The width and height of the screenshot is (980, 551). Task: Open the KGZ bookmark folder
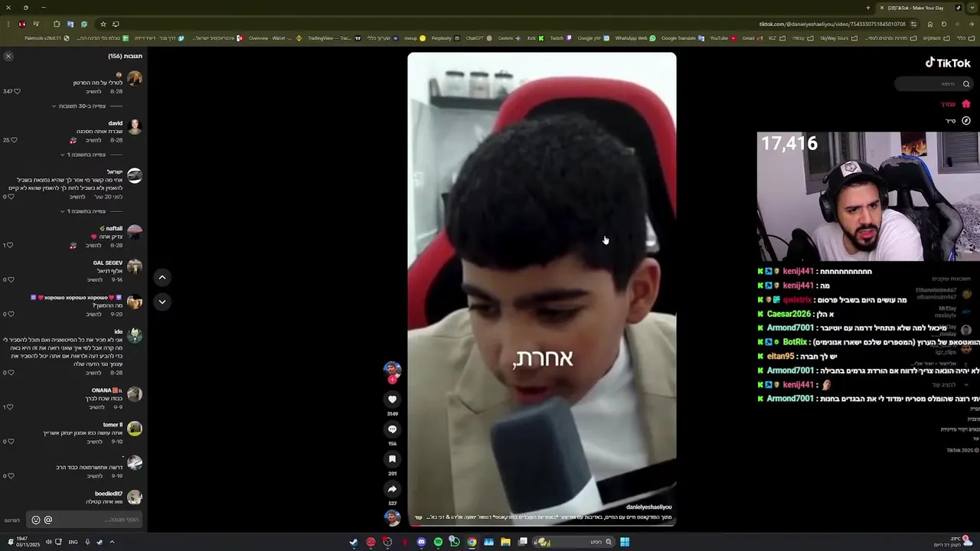[x=777, y=37]
